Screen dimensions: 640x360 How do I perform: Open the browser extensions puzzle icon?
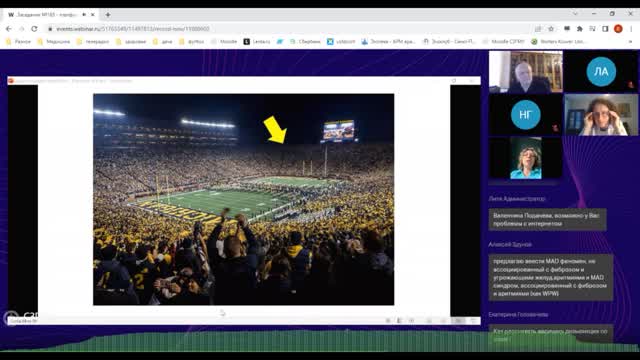coord(580,29)
